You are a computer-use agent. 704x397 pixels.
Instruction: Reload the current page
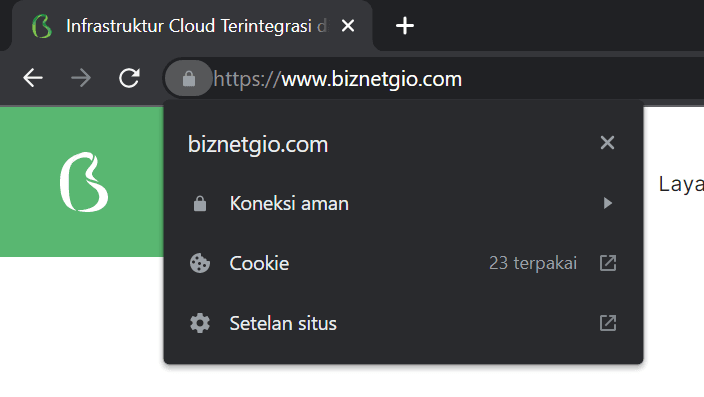click(x=129, y=78)
